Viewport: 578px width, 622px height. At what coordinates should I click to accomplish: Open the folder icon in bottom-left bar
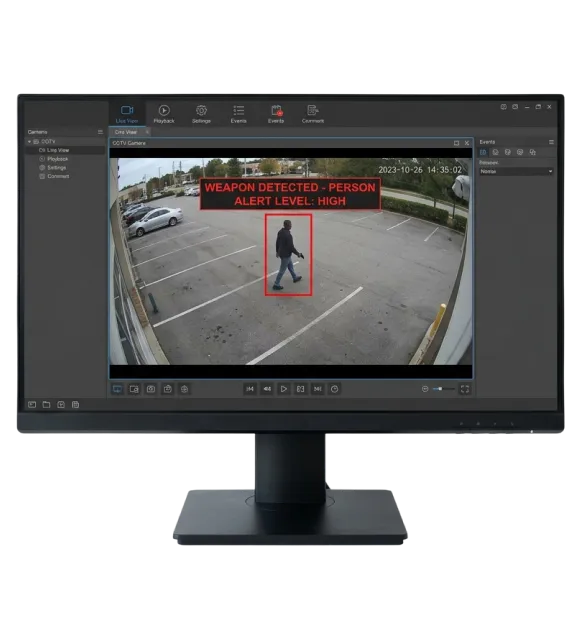coord(46,405)
